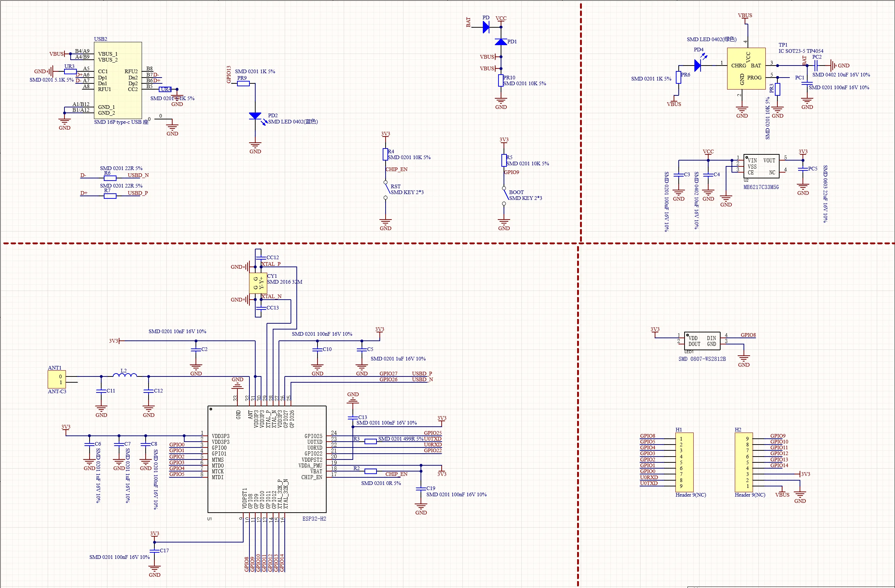
Task: Click the PD1 diode symbol
Action: 501,42
